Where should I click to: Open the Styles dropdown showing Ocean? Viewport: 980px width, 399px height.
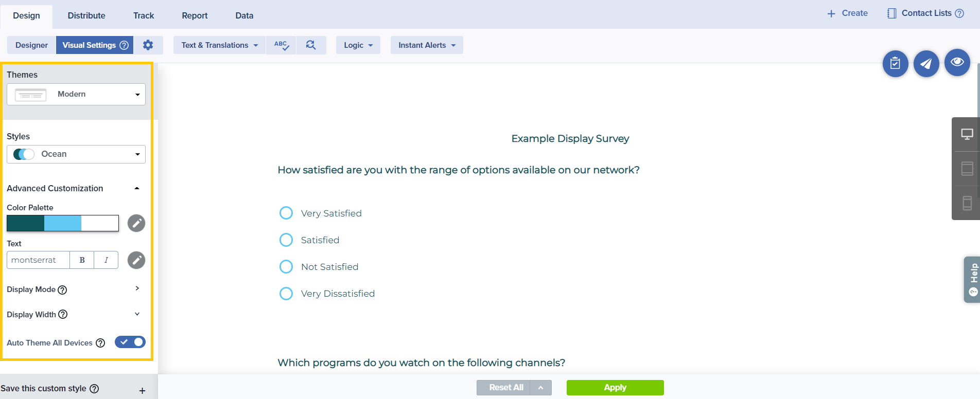tap(76, 154)
